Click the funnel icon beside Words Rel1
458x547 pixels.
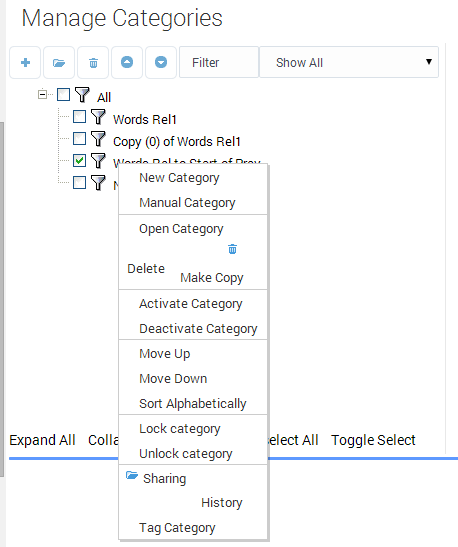pyautogui.click(x=98, y=117)
